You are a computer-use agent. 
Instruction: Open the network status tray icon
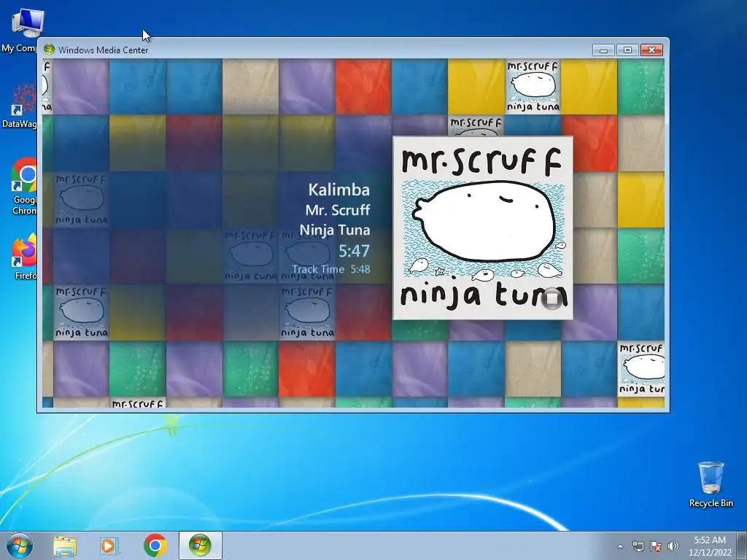638,546
